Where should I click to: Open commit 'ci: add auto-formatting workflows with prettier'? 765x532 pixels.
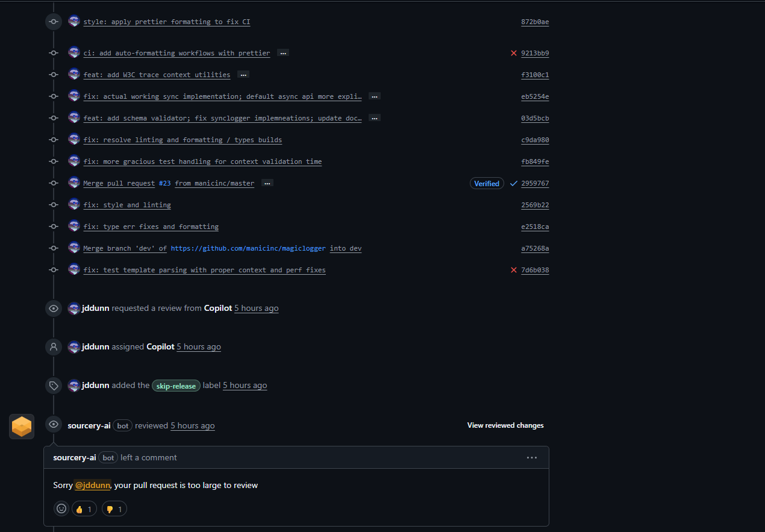[176, 53]
